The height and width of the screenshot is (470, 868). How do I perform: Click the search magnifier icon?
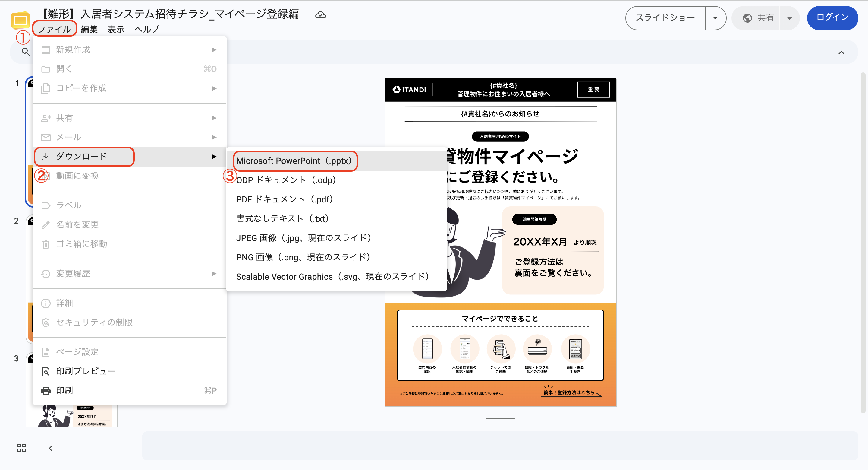point(26,52)
